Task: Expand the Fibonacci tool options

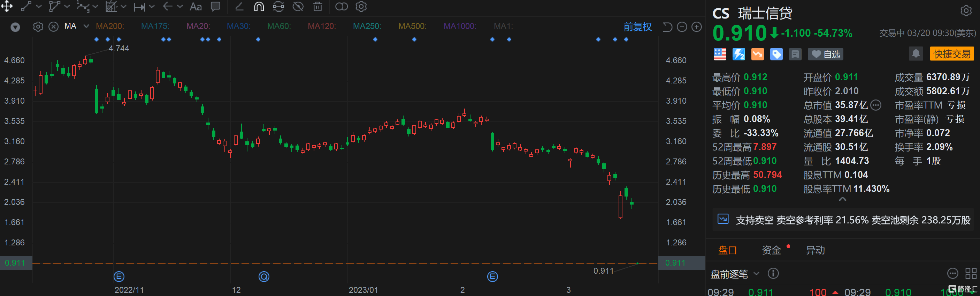Action: (x=123, y=7)
